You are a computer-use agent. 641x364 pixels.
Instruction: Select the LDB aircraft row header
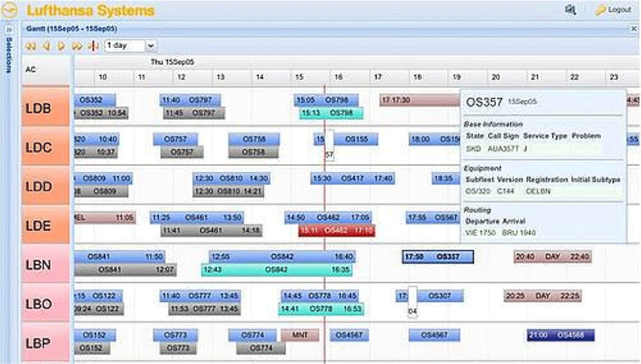pyautogui.click(x=46, y=107)
